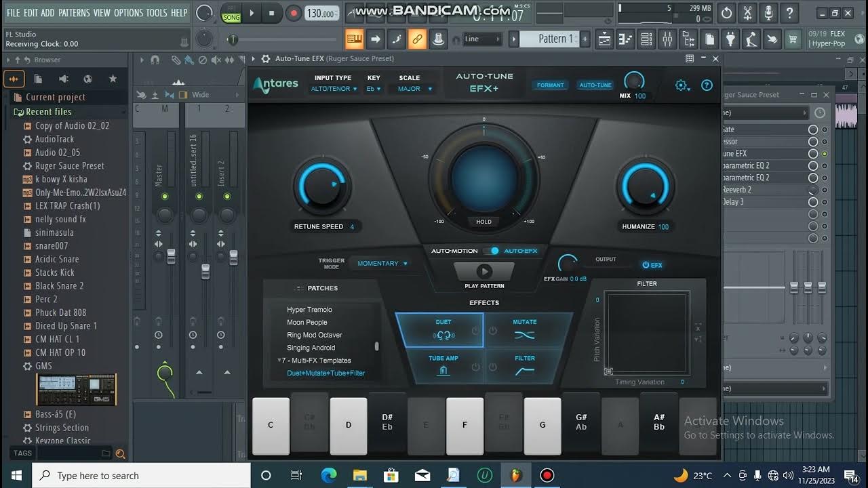Select the Singing Android patch

tap(311, 348)
